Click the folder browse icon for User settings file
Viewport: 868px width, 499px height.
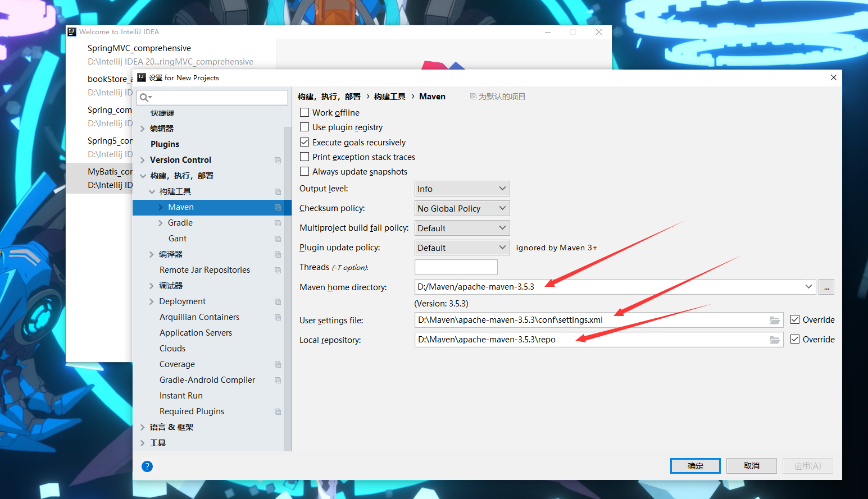pos(775,321)
